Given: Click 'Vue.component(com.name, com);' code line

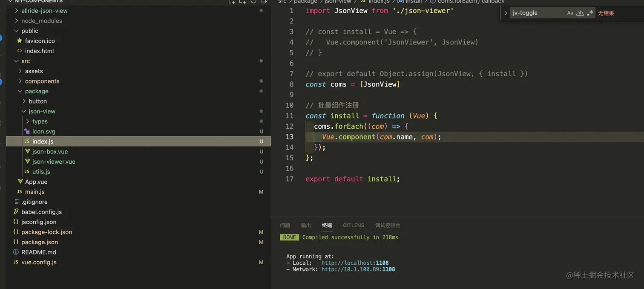Looking at the screenshot, I should [x=382, y=137].
